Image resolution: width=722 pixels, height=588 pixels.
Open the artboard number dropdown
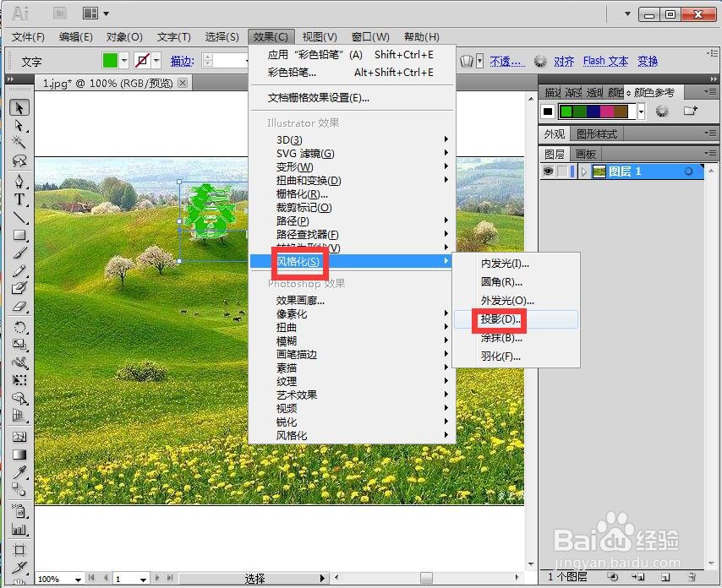pos(143,579)
